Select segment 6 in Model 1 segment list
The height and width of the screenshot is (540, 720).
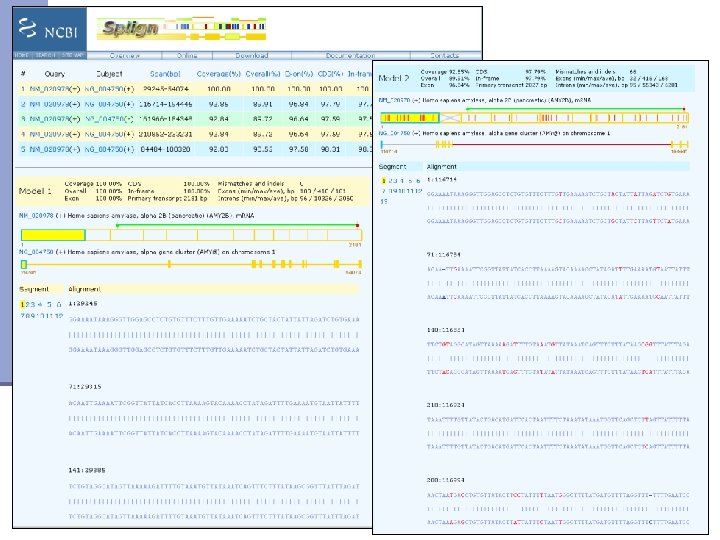pyautogui.click(x=58, y=304)
